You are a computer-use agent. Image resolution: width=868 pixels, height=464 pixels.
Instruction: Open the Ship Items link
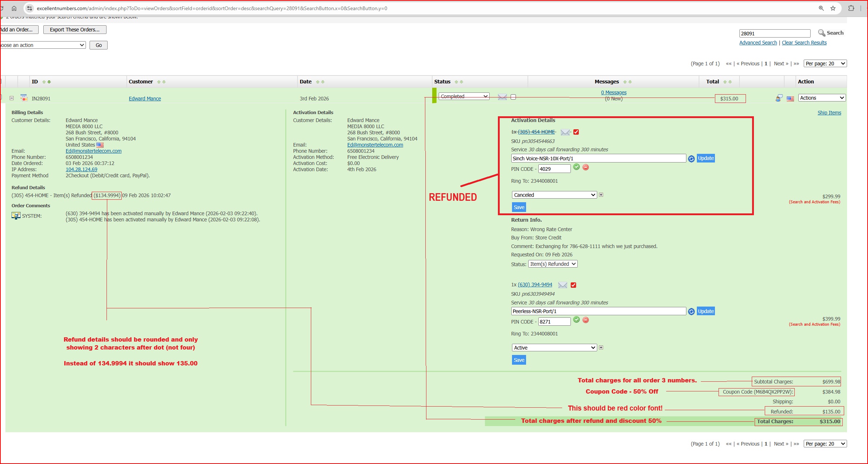point(829,113)
